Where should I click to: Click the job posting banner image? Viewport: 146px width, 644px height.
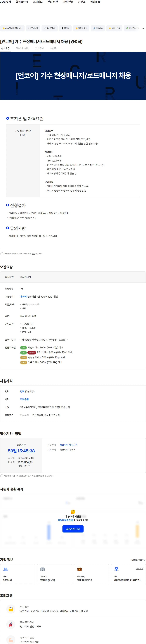point(73,76)
